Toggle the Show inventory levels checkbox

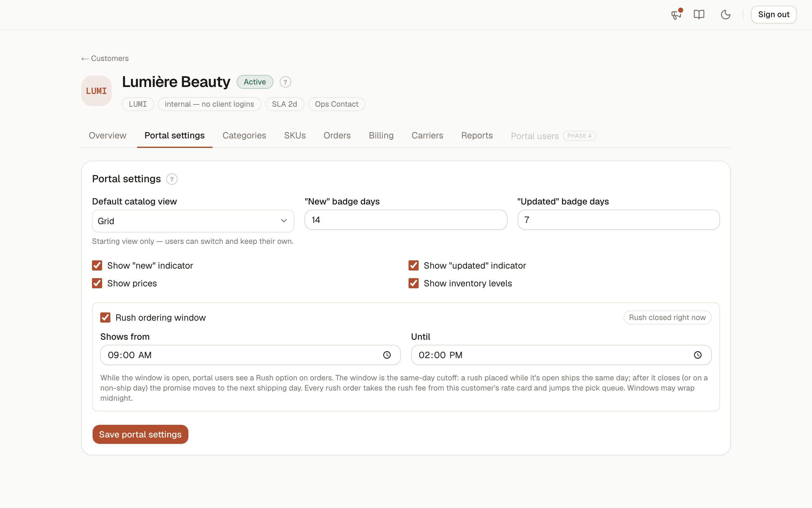click(413, 283)
